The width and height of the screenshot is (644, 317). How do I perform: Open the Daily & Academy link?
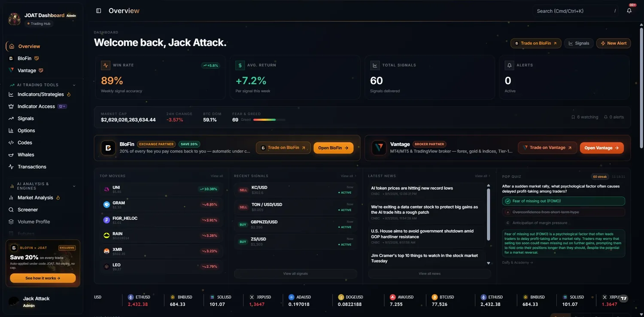tap(517, 262)
